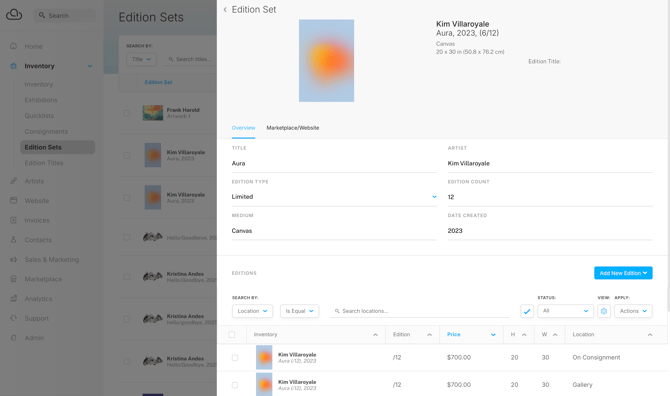Click the Title field showing Aura
This screenshot has height=396, width=670.
point(334,164)
